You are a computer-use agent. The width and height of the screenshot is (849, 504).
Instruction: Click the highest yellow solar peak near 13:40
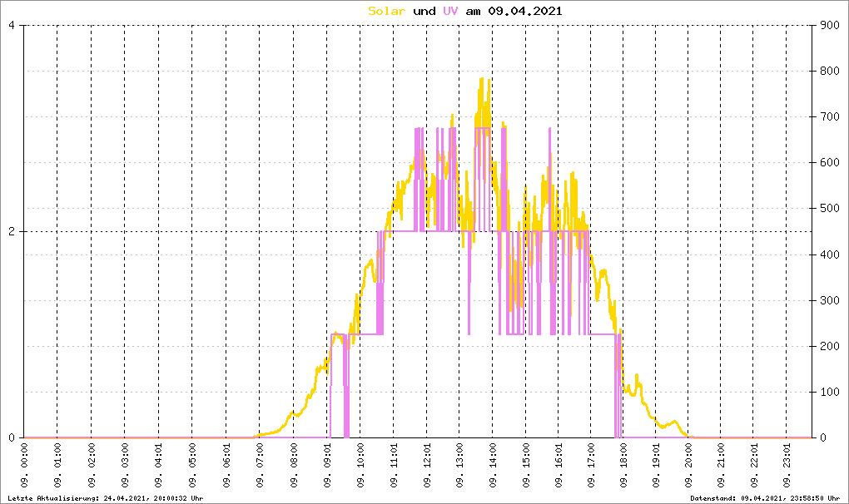coord(481,79)
